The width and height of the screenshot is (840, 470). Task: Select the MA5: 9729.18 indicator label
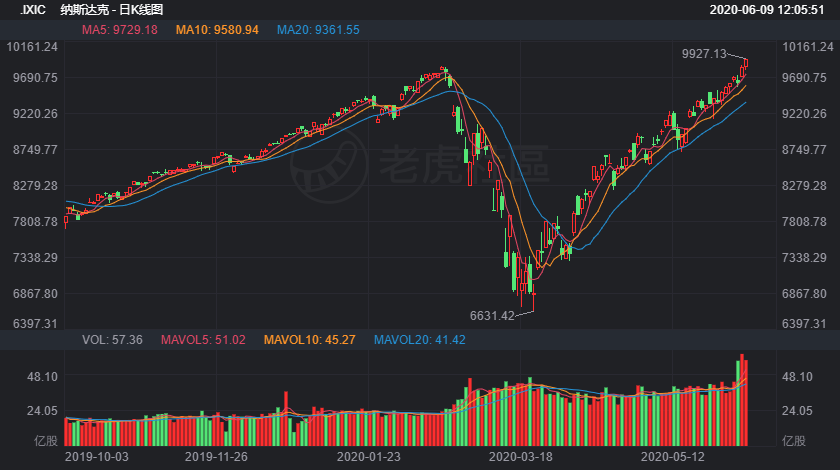click(x=119, y=30)
